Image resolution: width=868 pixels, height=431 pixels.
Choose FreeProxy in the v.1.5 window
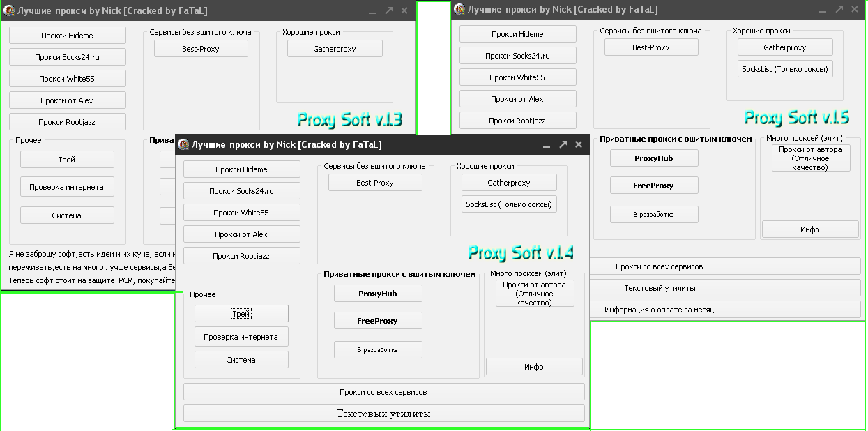click(x=654, y=186)
